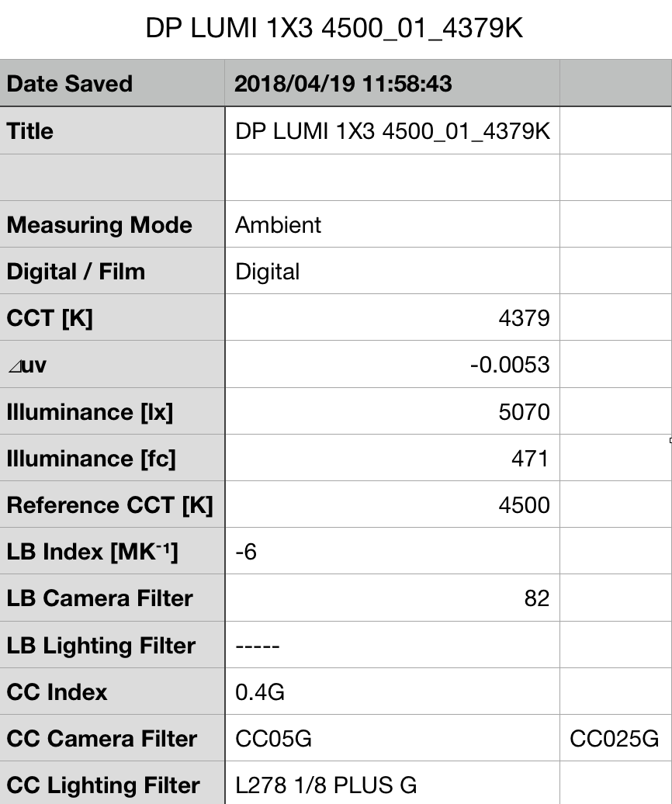Select the Title value cell in table
This screenshot has height=804, width=672.
point(392,131)
